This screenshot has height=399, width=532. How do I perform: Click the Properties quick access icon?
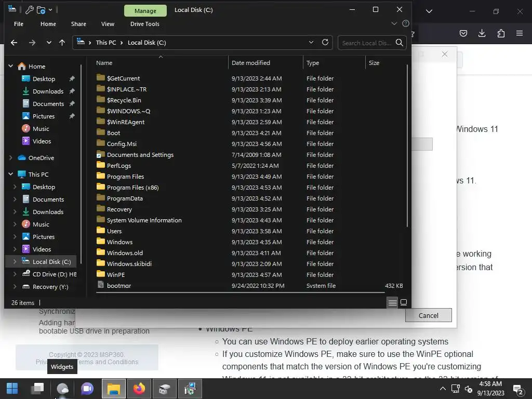(30, 10)
